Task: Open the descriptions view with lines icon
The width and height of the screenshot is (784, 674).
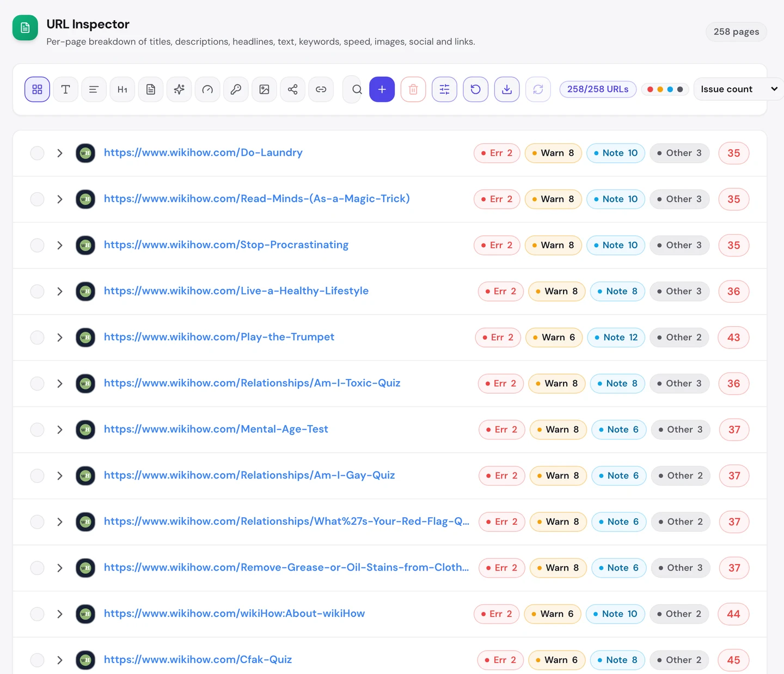Action: click(x=94, y=89)
